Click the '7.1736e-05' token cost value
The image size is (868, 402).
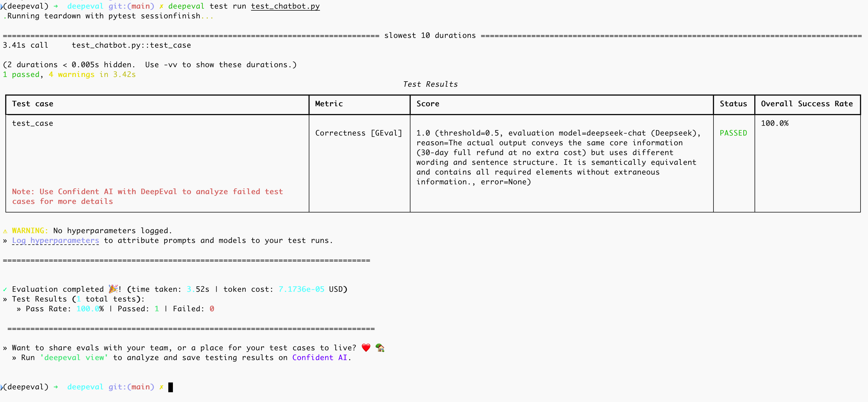pos(302,289)
